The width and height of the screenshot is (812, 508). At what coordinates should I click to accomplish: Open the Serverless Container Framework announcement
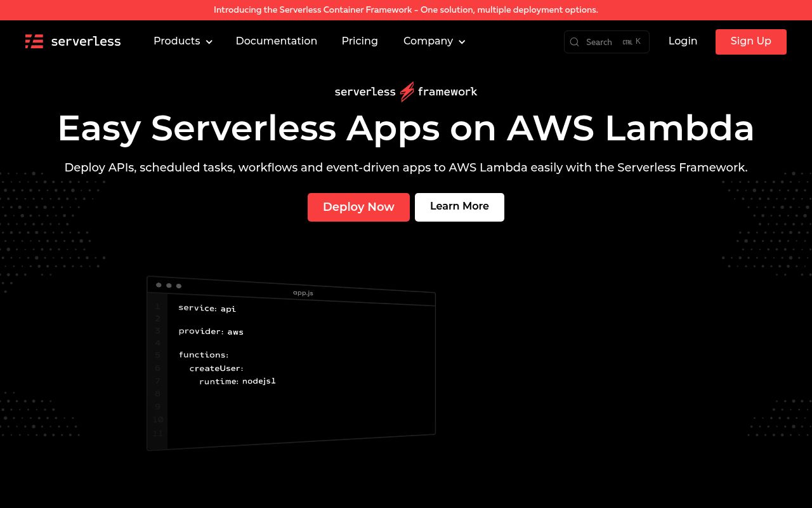[406, 10]
